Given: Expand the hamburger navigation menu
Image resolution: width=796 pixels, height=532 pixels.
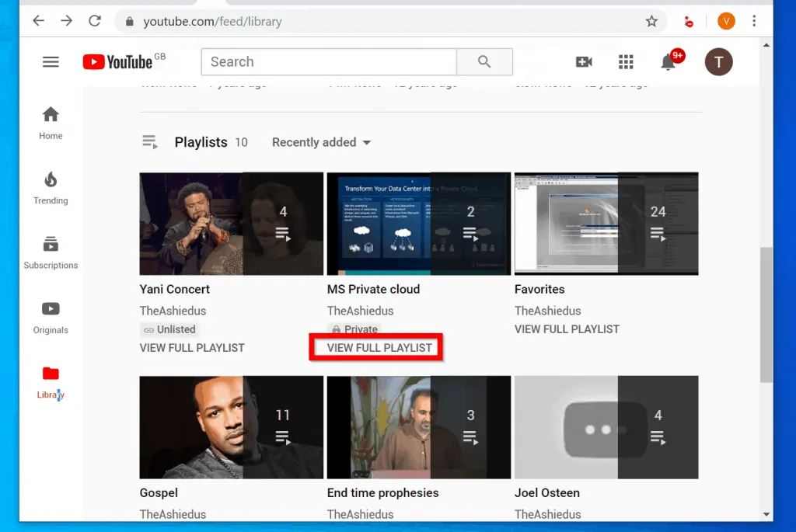Looking at the screenshot, I should 50,61.
